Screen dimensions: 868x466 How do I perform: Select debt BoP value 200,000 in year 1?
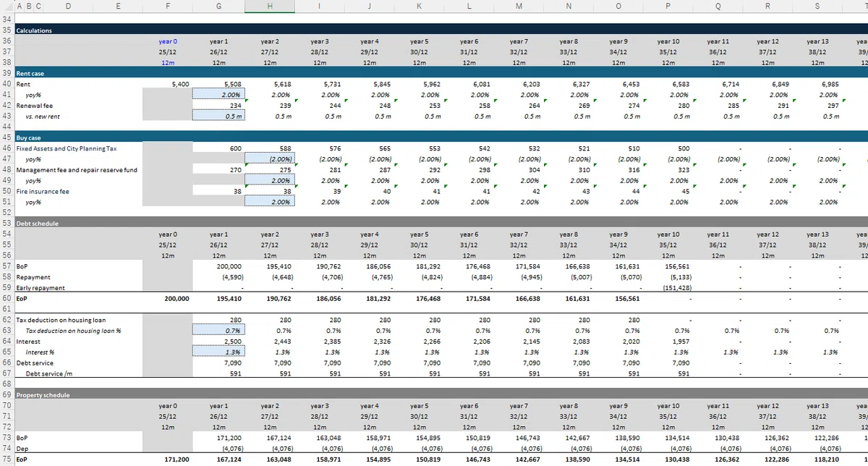219,266
